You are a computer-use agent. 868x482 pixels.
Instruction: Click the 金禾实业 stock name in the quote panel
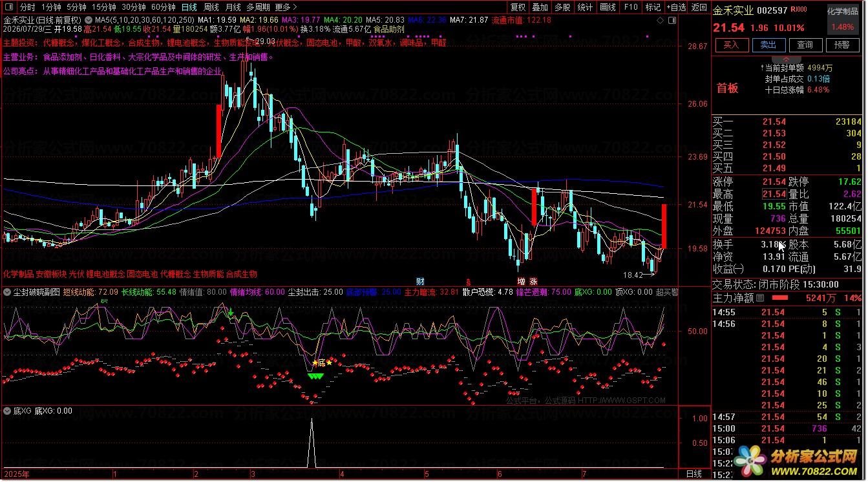tap(733, 10)
